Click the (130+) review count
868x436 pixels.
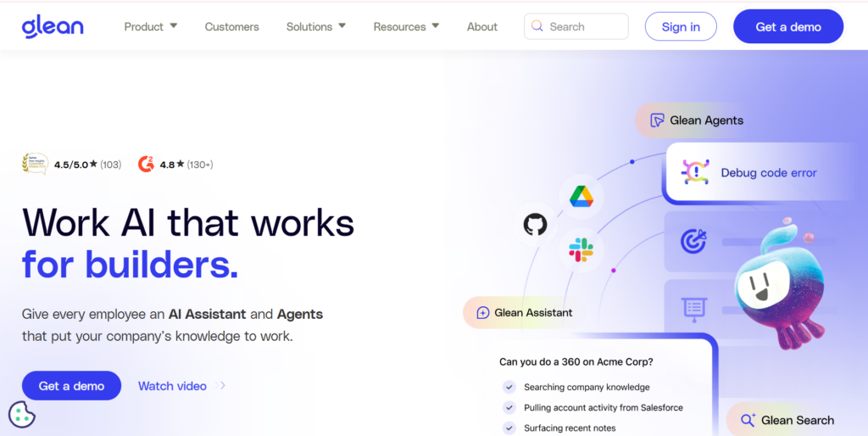click(x=200, y=165)
